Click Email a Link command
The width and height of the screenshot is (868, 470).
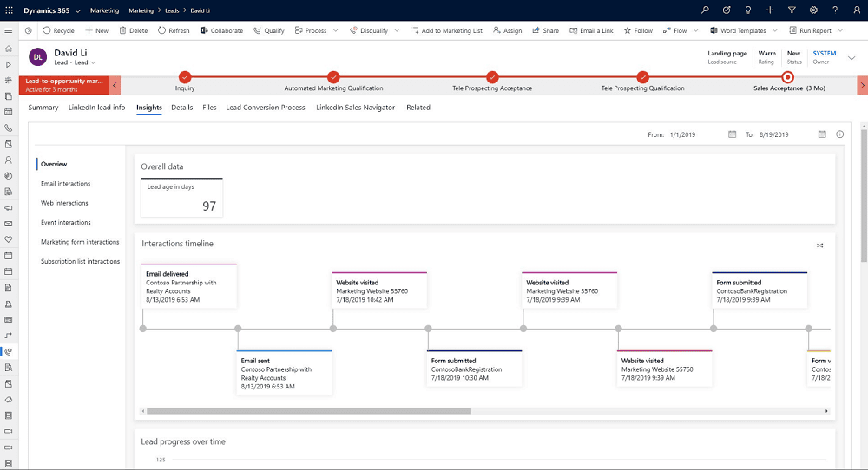(x=591, y=30)
